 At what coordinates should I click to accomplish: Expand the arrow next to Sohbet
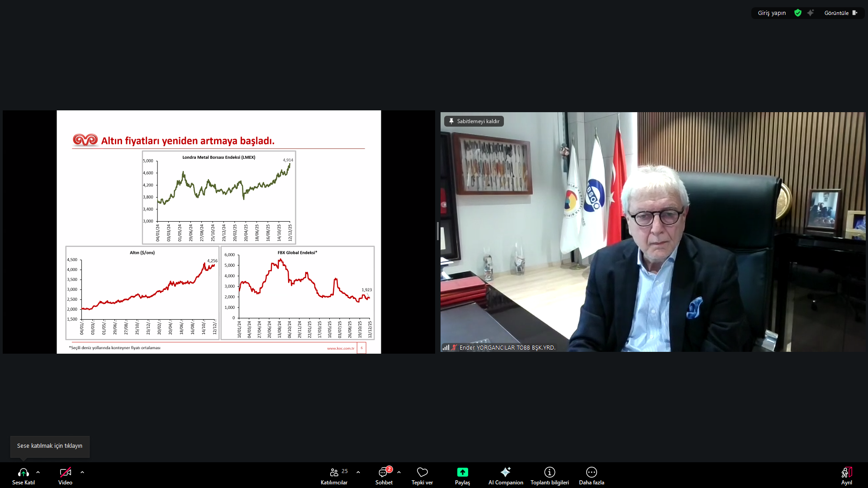click(x=399, y=472)
